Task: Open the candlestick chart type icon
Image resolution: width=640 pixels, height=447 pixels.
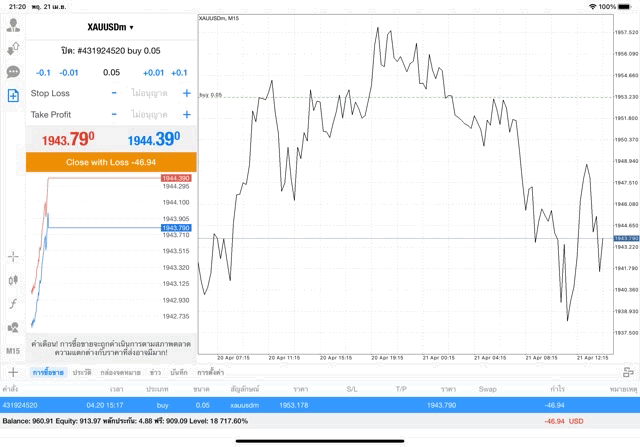Action: coord(13,280)
